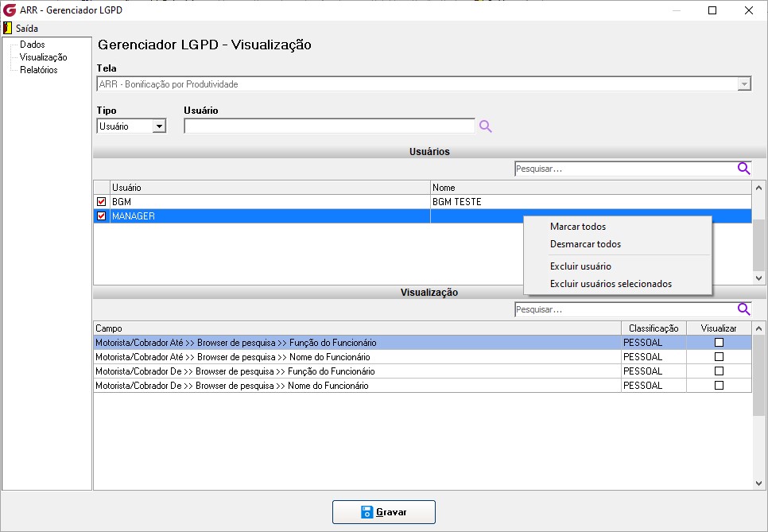Viewport: 768px width, 532px height.
Task: Select the BGM user cell
Action: tap(270, 202)
